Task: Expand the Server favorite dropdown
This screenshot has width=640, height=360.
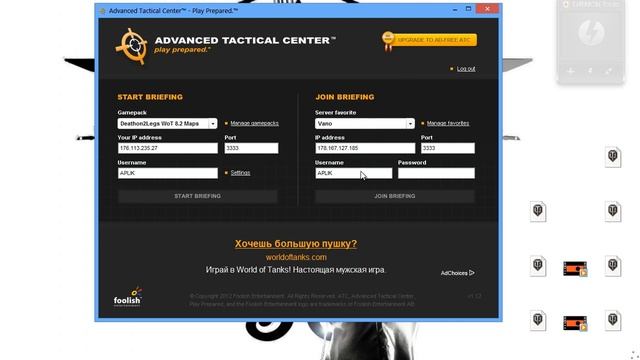Action: click(x=365, y=123)
